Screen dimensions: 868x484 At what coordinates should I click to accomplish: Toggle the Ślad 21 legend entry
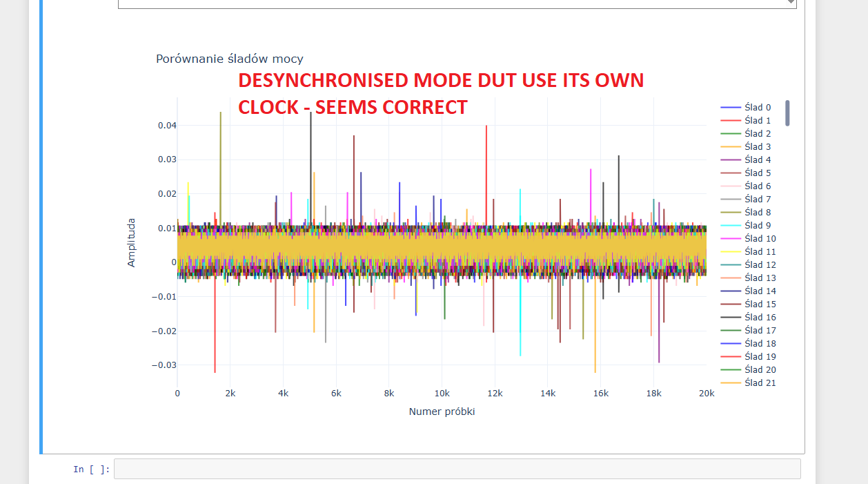pyautogui.click(x=760, y=383)
